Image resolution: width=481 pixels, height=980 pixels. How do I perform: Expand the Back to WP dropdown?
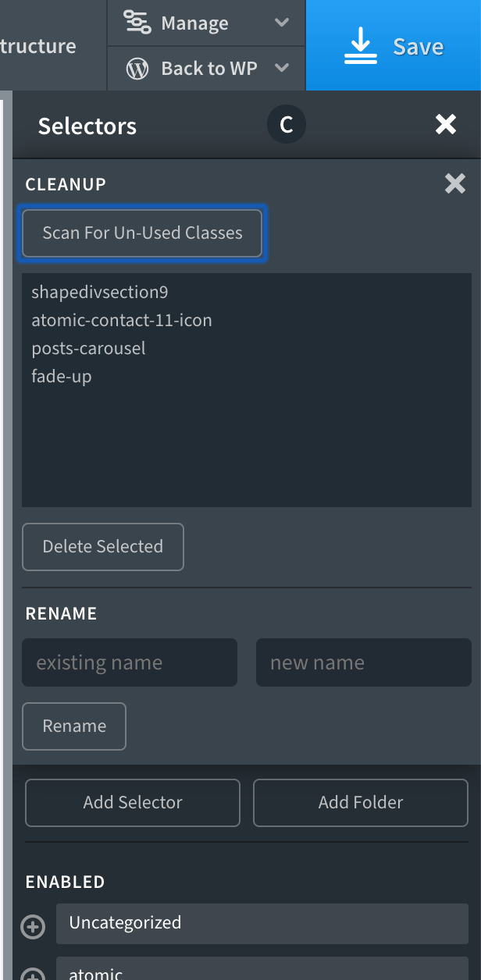click(x=281, y=69)
